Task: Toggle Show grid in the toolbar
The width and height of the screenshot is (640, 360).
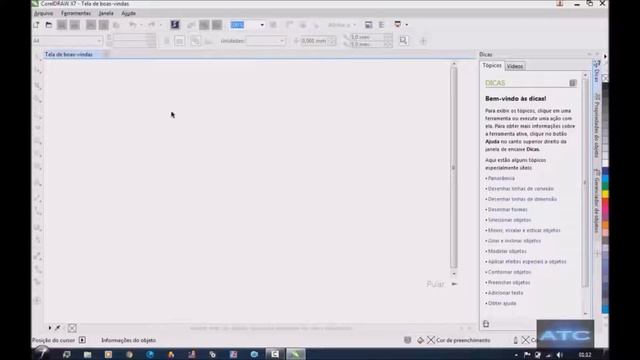Action: pyautogui.click(x=302, y=25)
